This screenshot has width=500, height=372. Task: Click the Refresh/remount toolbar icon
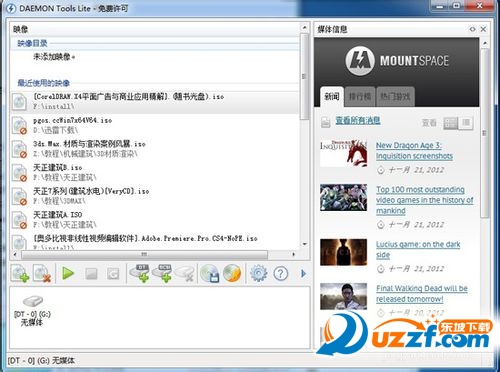tap(113, 274)
